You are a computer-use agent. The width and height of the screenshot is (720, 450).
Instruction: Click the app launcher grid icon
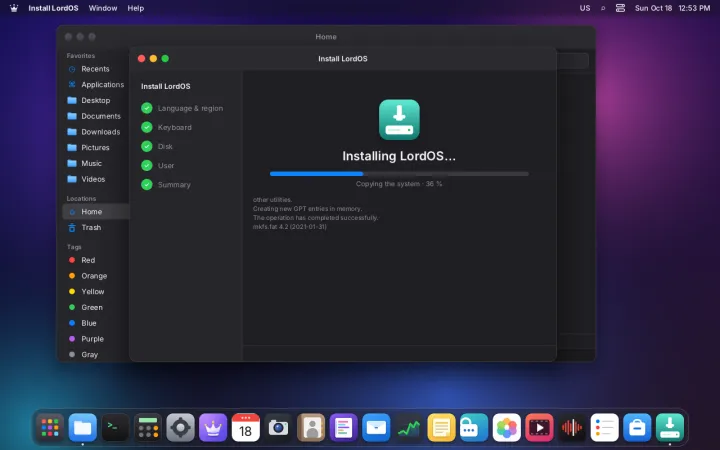(x=50, y=428)
